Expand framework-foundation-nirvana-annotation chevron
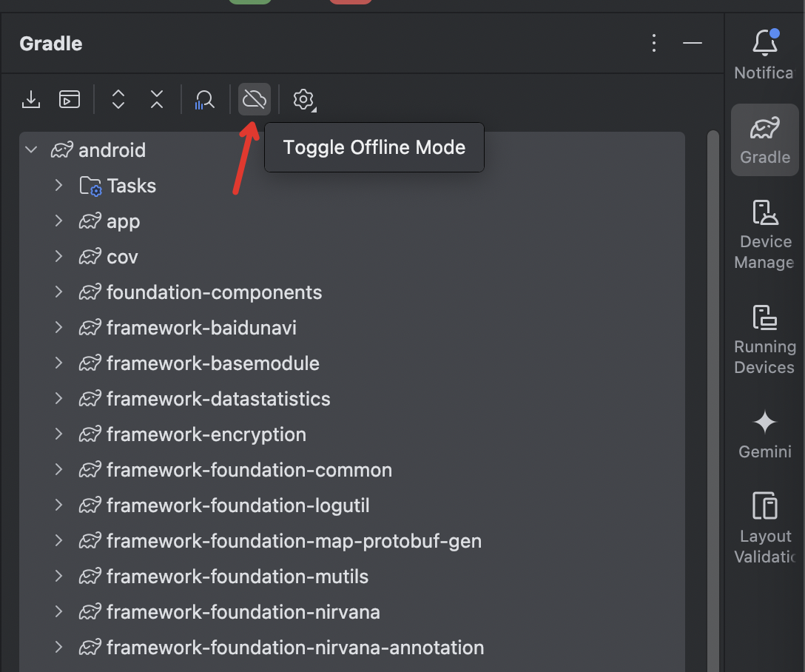 (58, 648)
